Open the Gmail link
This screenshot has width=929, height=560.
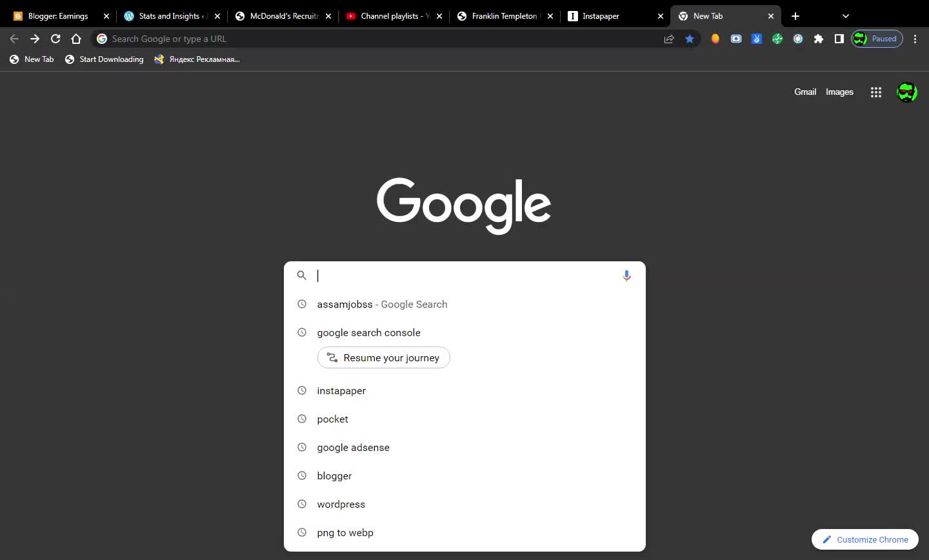(x=805, y=92)
